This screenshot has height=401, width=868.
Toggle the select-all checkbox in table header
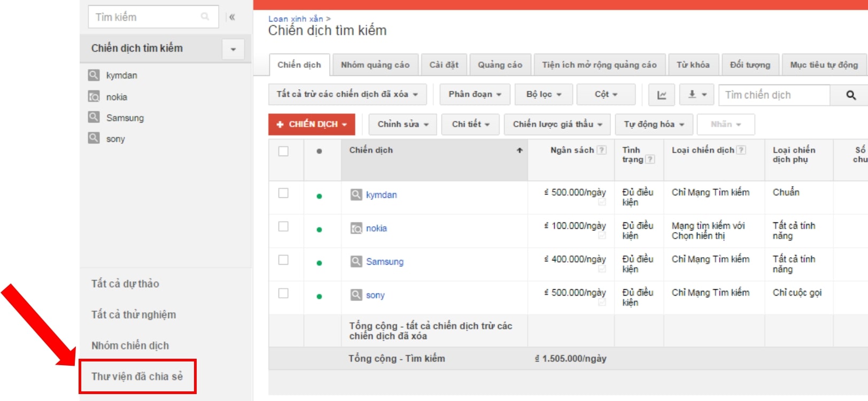coord(283,151)
